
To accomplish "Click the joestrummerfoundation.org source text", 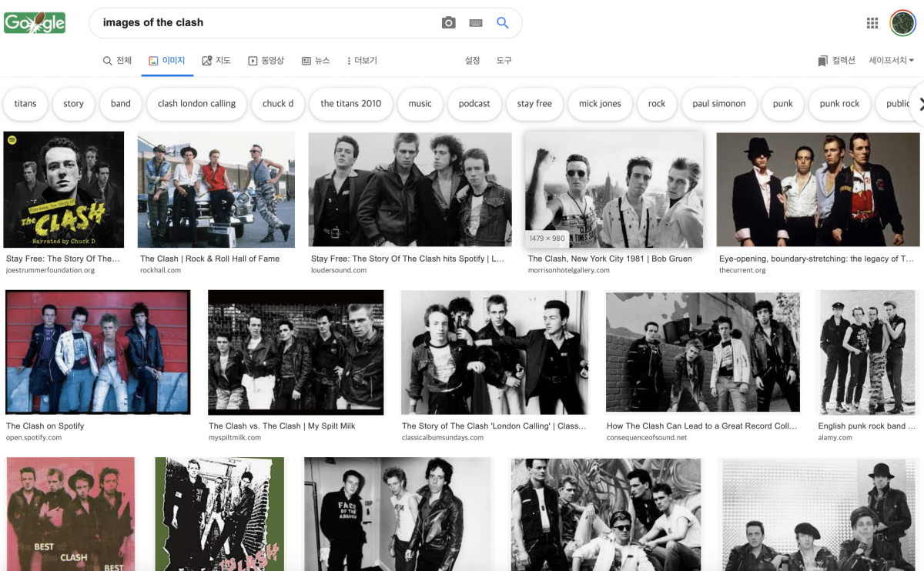I will (x=50, y=270).
